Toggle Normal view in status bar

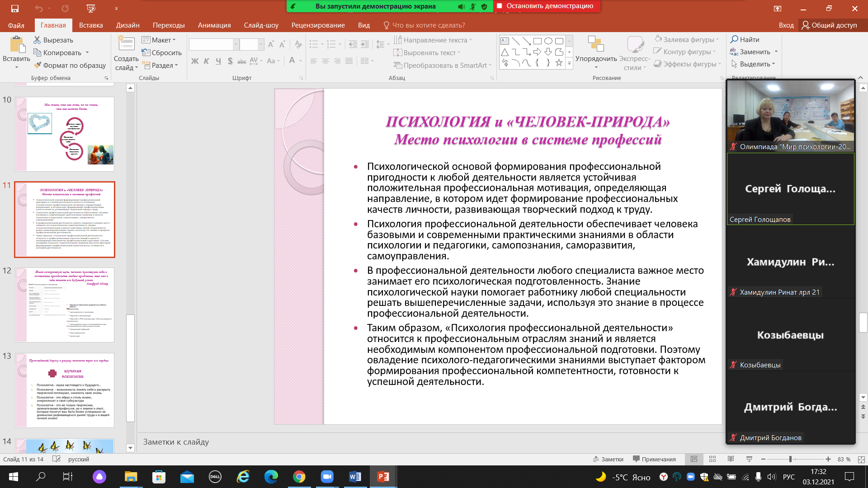click(x=694, y=459)
